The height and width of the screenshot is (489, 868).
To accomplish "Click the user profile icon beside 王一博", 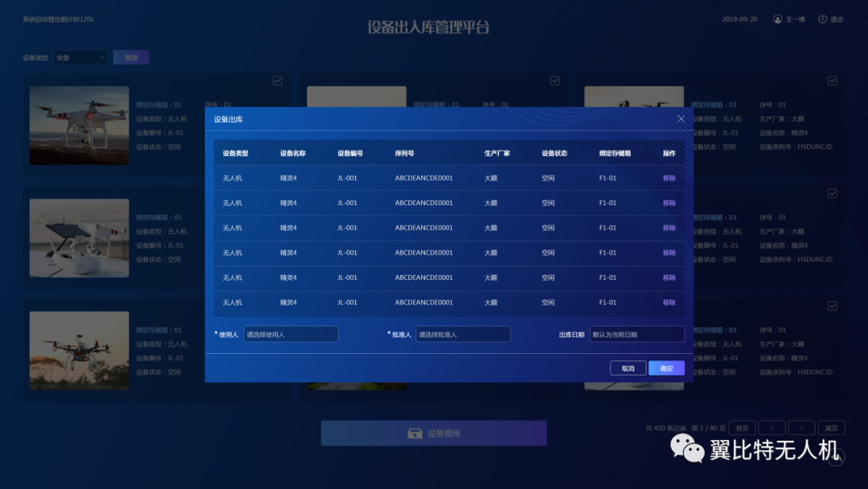I will (777, 19).
